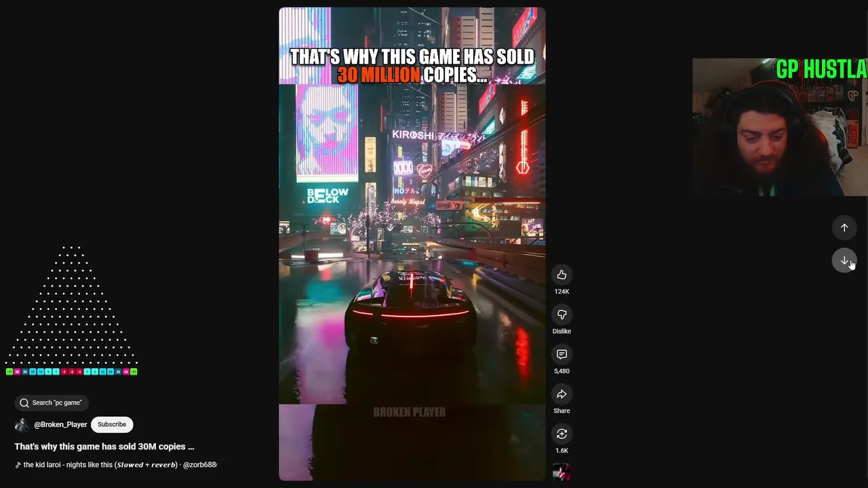Open the 'the kid laroi - nights like this' sound link
The height and width of the screenshot is (488, 868).
tap(116, 465)
